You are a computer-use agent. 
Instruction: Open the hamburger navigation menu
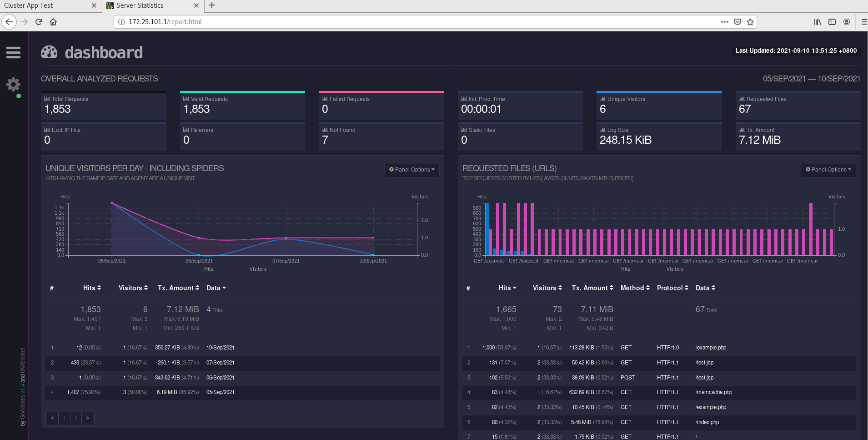(13, 53)
